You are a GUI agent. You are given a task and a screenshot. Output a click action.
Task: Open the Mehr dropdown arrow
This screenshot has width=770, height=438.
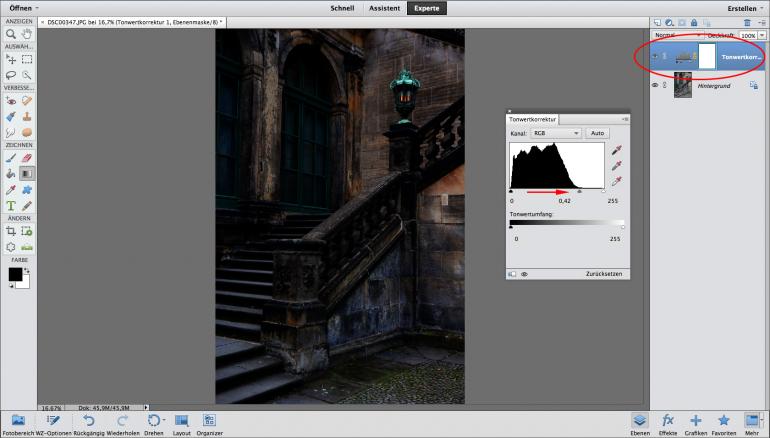click(762, 420)
